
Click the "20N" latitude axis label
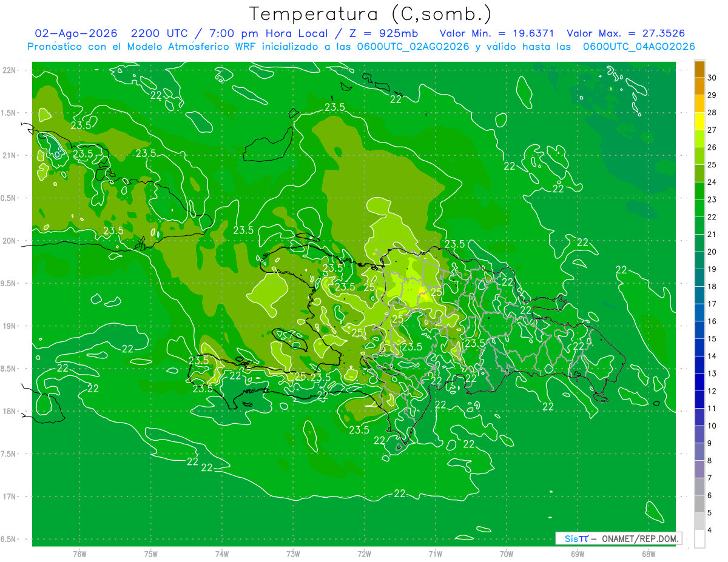[9, 241]
